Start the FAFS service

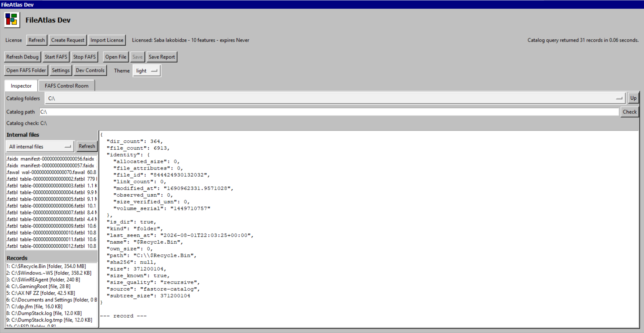[56, 57]
